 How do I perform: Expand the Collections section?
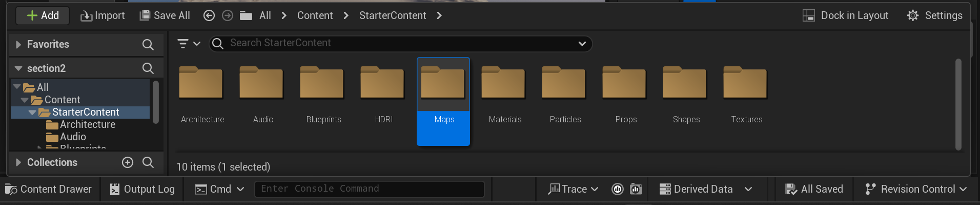(x=18, y=162)
